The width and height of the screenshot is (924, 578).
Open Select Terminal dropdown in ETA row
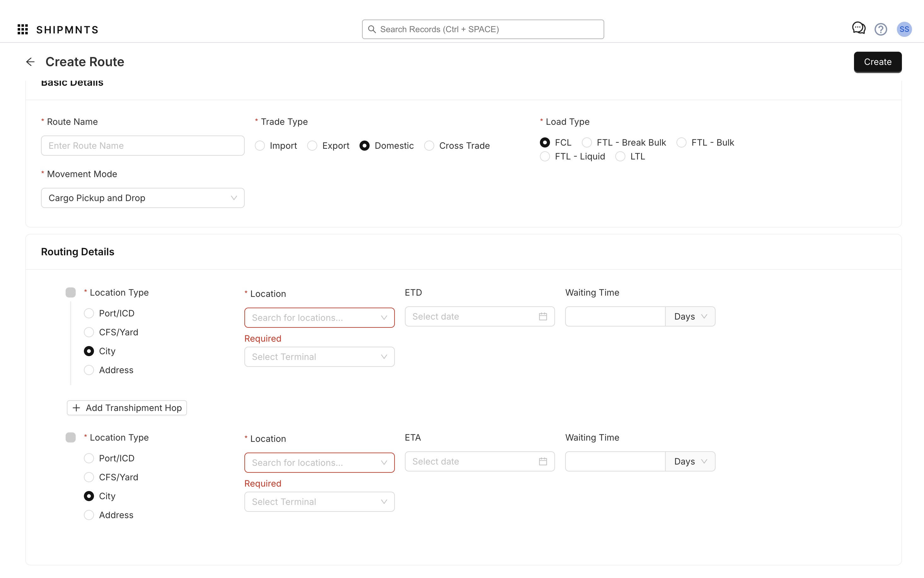[x=319, y=501]
